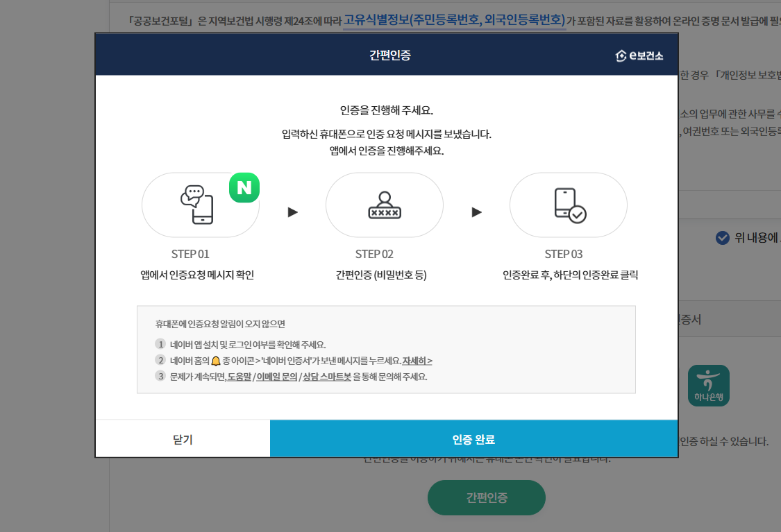
Task: Click the green Naver N badge
Action: [244, 187]
